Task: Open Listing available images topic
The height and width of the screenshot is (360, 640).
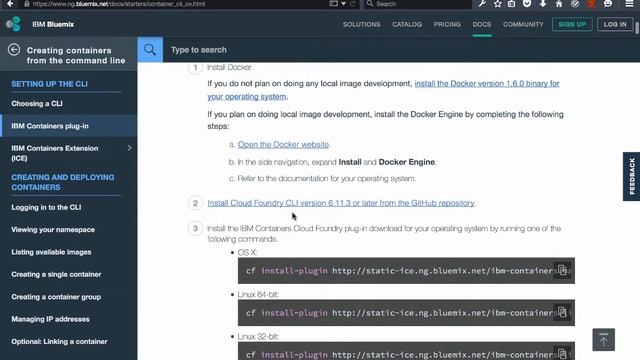Action: tap(51, 252)
